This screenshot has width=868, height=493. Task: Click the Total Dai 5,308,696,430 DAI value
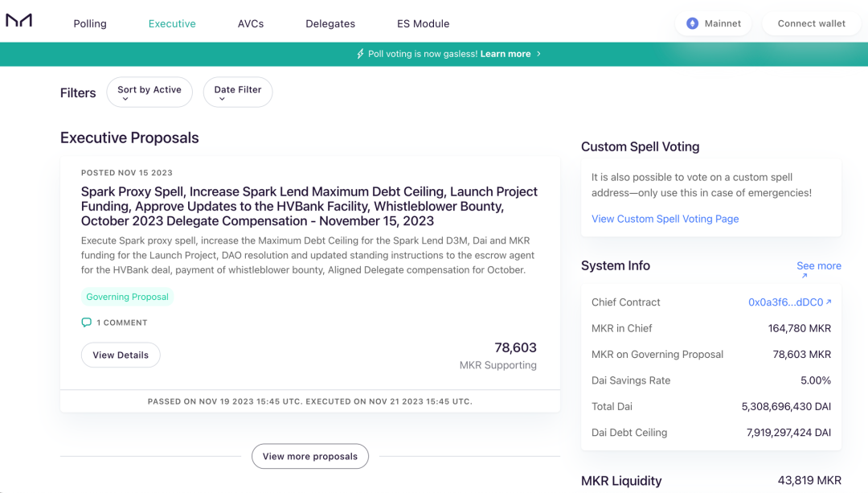[x=786, y=407]
